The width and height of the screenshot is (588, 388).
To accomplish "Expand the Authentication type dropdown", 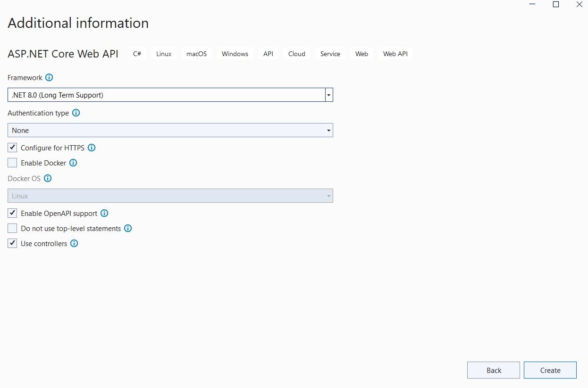I will pyautogui.click(x=328, y=130).
